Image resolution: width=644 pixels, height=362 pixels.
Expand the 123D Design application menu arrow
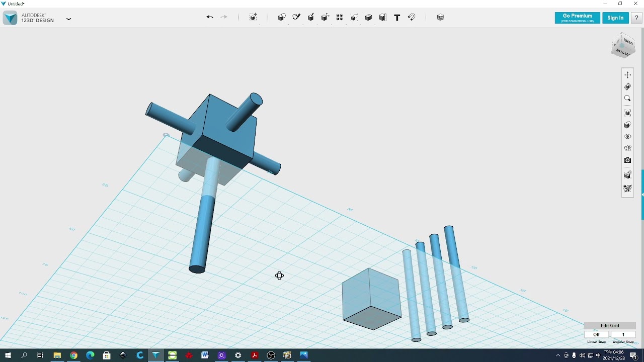click(69, 19)
